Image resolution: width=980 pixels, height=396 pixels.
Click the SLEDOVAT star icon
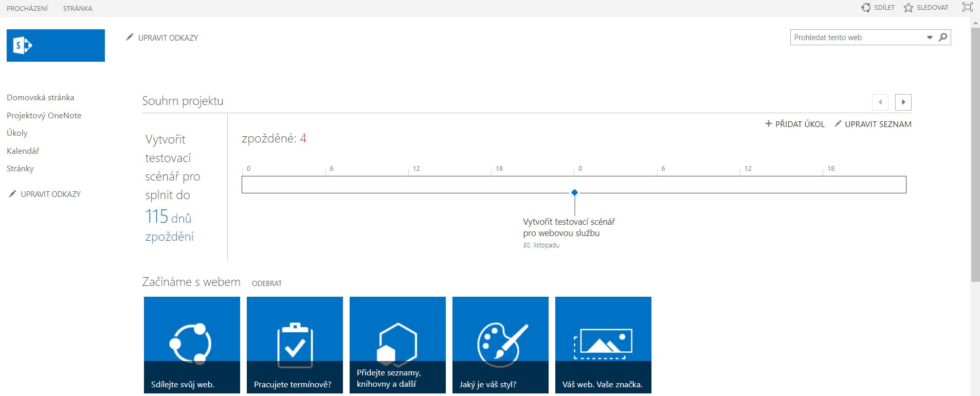pyautogui.click(x=909, y=8)
